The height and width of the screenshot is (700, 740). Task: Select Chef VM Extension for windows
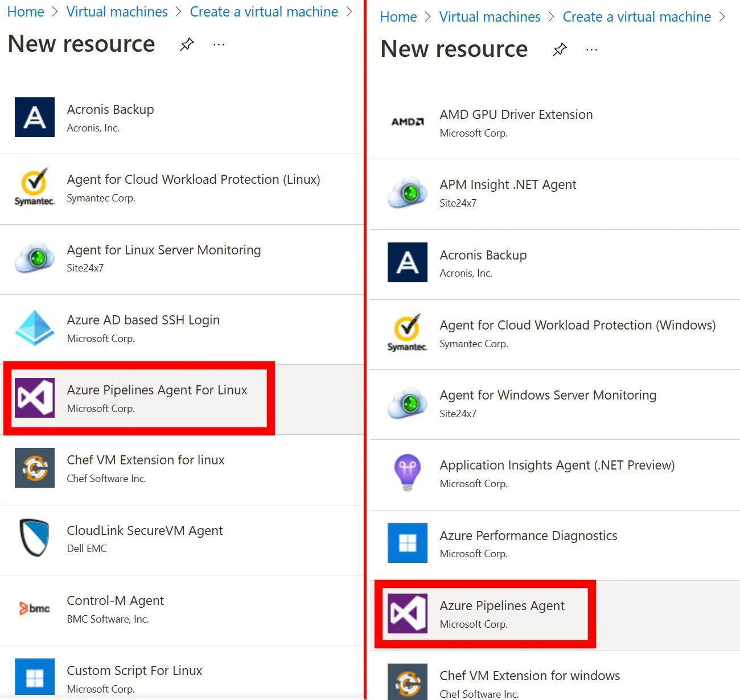[x=530, y=676]
